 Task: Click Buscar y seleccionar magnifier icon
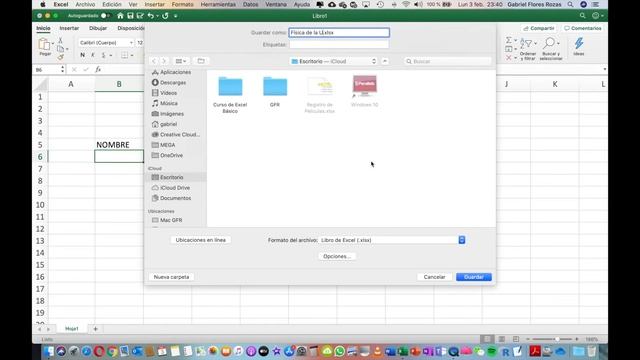pos(550,43)
